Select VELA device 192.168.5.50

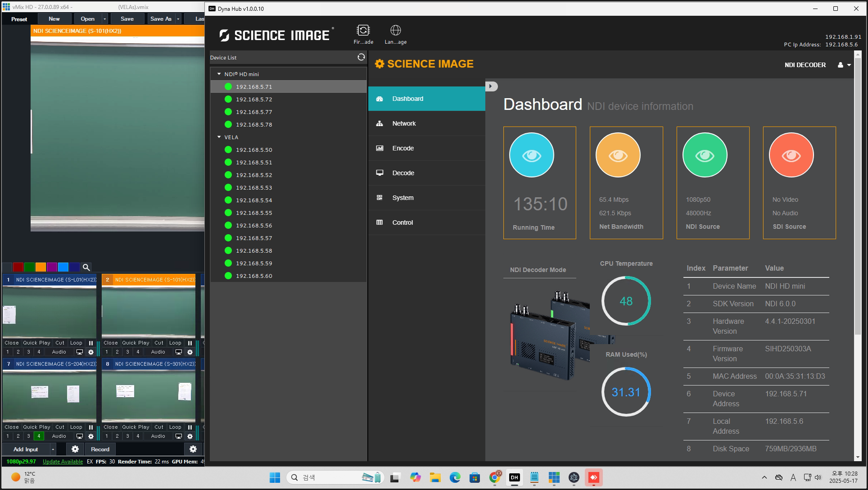289,150
